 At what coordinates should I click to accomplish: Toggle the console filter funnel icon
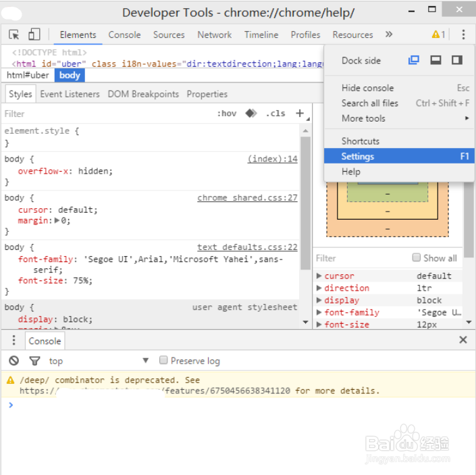point(34,361)
